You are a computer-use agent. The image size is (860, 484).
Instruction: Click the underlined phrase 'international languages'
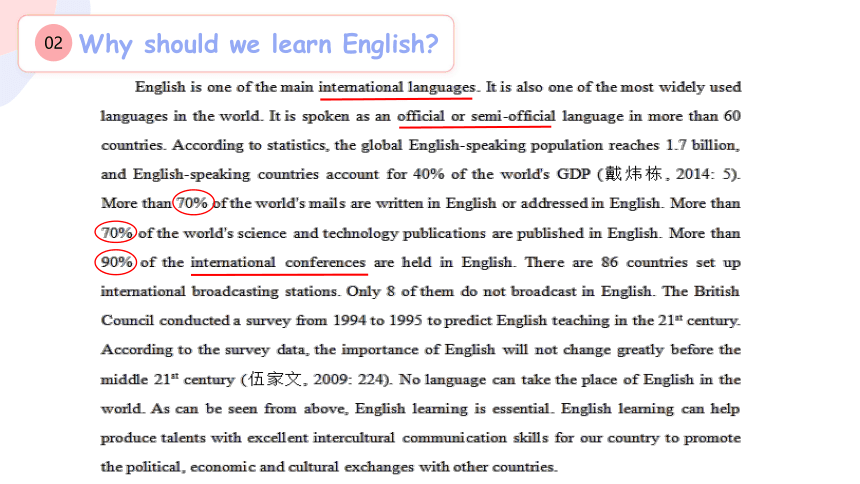[x=397, y=87]
